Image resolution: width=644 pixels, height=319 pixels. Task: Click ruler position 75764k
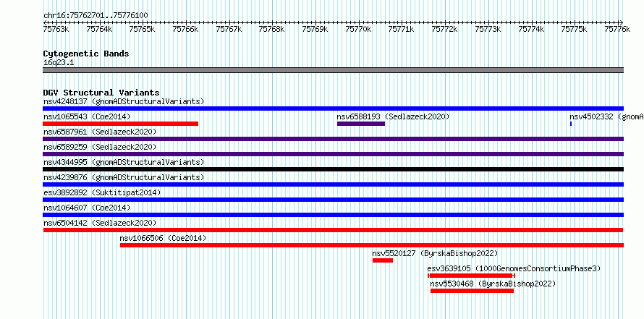pyautogui.click(x=99, y=29)
